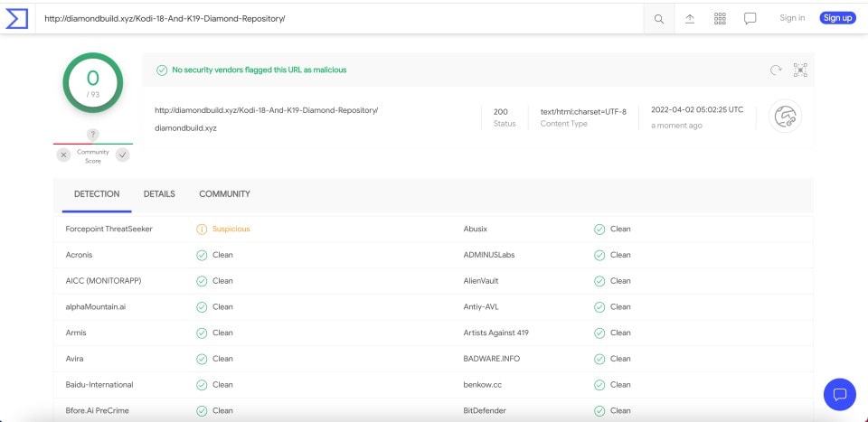The height and width of the screenshot is (422, 868).
Task: Click the Clean label for BADWARE.INFO
Action: click(x=620, y=359)
